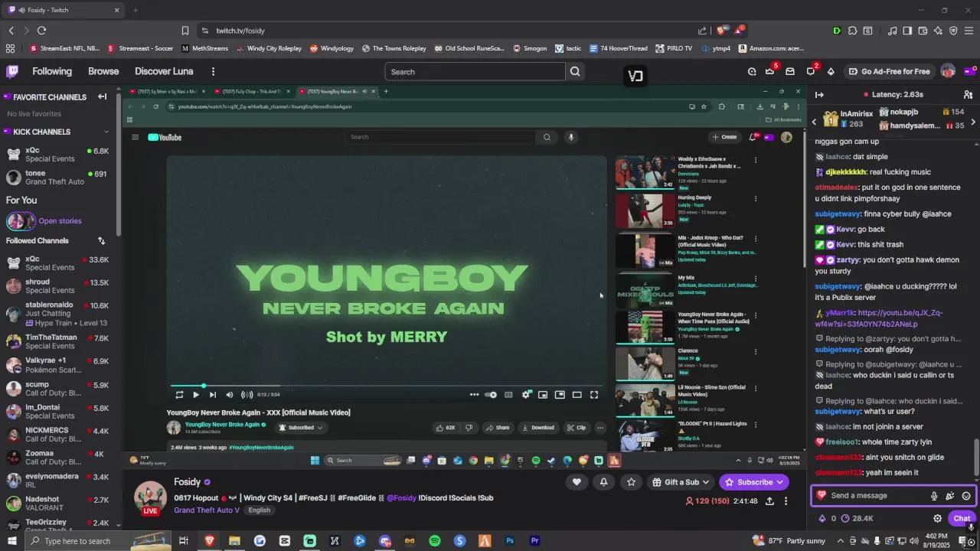Open Brave VPN shield icon
The width and height of the screenshot is (980, 551).
point(953,31)
